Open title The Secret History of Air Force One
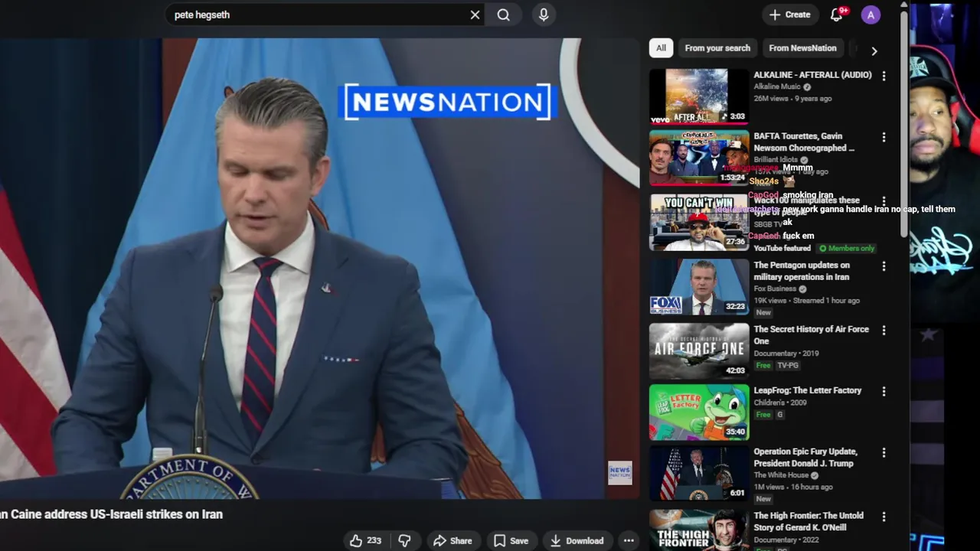The height and width of the screenshot is (551, 980). pyautogui.click(x=811, y=335)
